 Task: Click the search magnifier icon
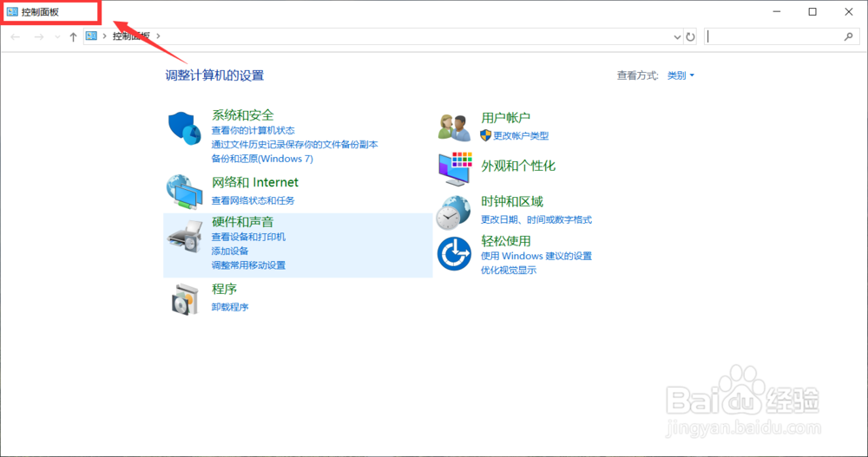pyautogui.click(x=849, y=36)
